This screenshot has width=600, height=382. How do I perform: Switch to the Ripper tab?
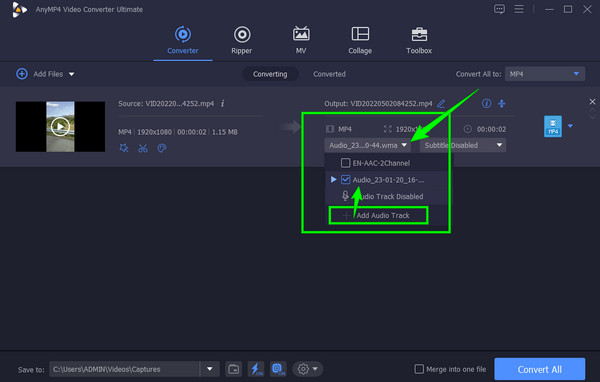coord(242,40)
